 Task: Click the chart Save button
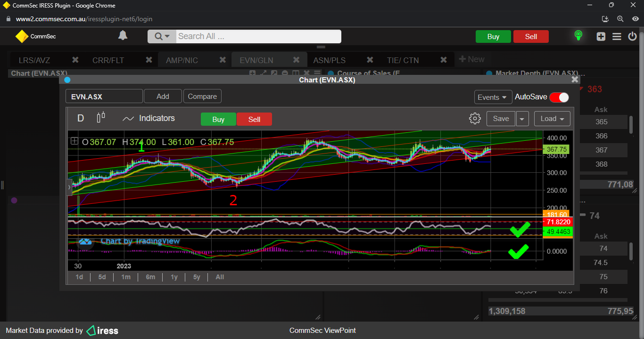coord(501,119)
